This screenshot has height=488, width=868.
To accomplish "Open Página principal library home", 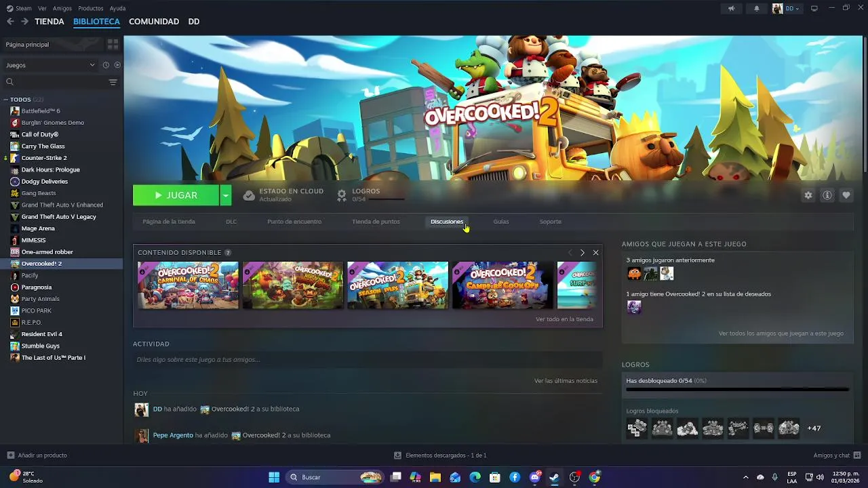I will point(52,44).
